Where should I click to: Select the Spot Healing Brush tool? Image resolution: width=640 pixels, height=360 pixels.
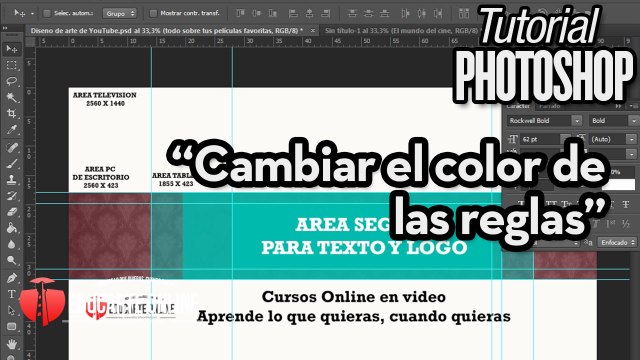pyautogui.click(x=11, y=147)
